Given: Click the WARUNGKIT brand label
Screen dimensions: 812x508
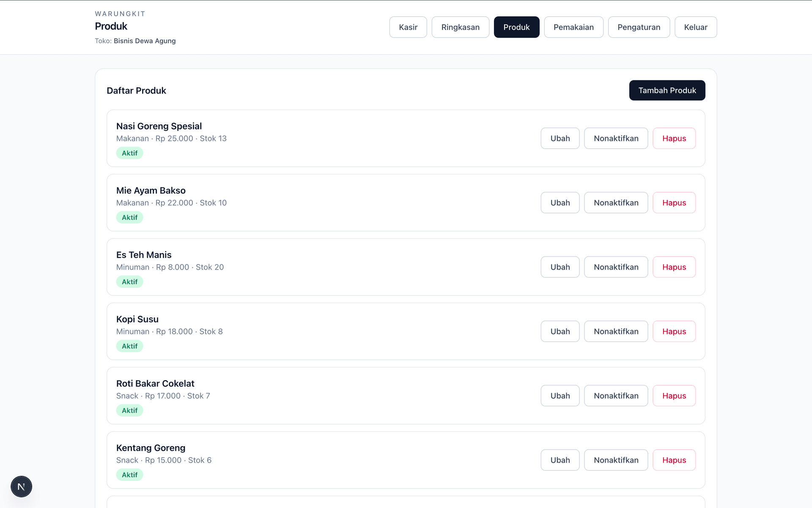Looking at the screenshot, I should (x=120, y=14).
